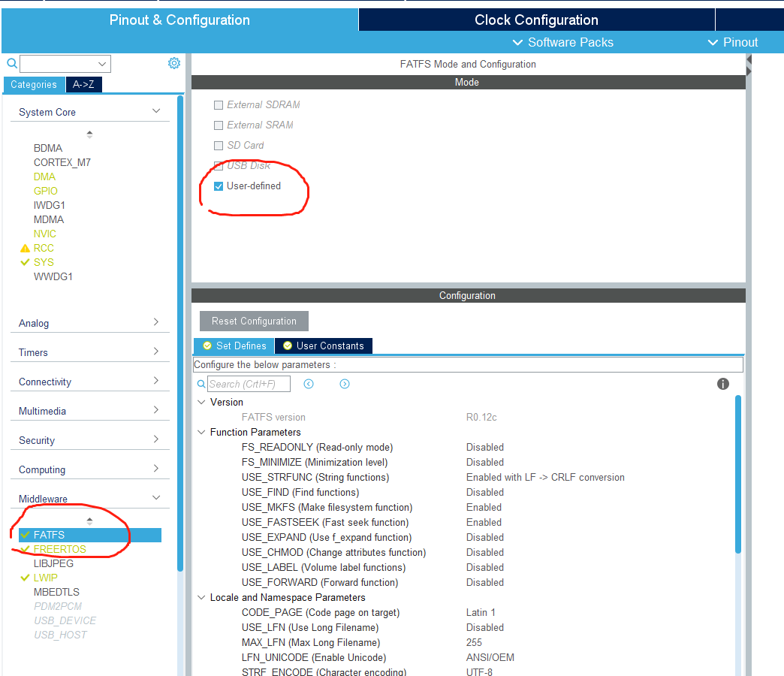The height and width of the screenshot is (676, 784).
Task: Collapse the Version parameter group
Action: (201, 402)
